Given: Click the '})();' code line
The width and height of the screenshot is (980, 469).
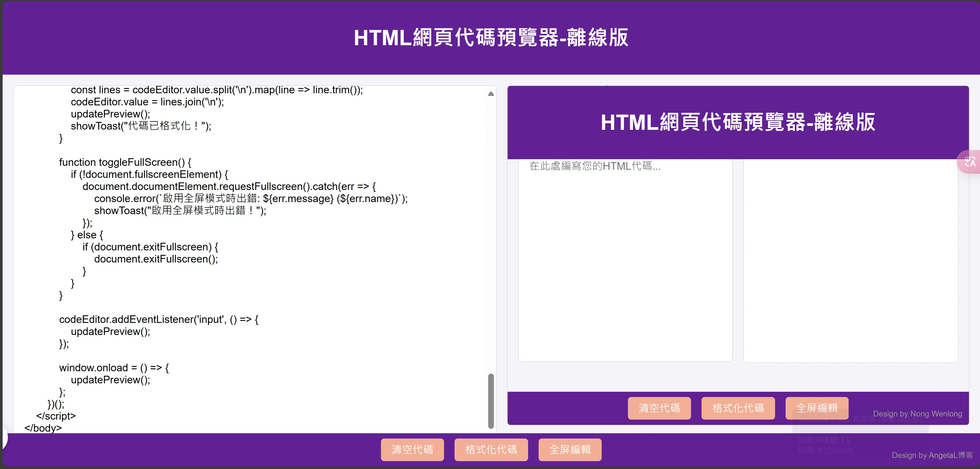Looking at the screenshot, I should click(x=56, y=404).
